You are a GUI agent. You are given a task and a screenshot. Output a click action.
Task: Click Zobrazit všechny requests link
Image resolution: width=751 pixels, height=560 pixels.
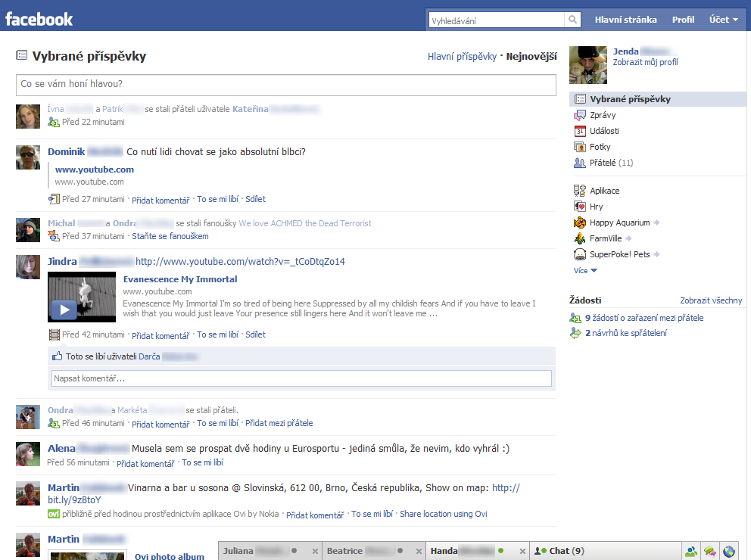(x=711, y=300)
